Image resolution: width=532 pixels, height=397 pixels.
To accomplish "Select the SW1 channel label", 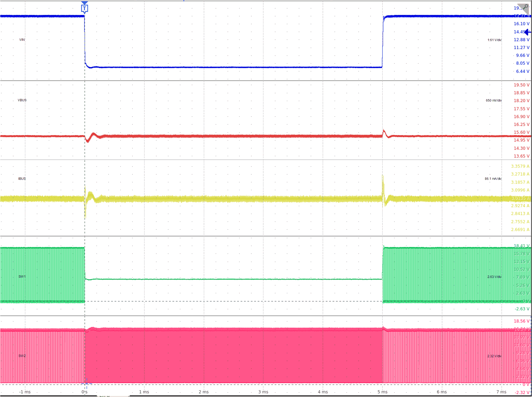I will pos(22,277).
